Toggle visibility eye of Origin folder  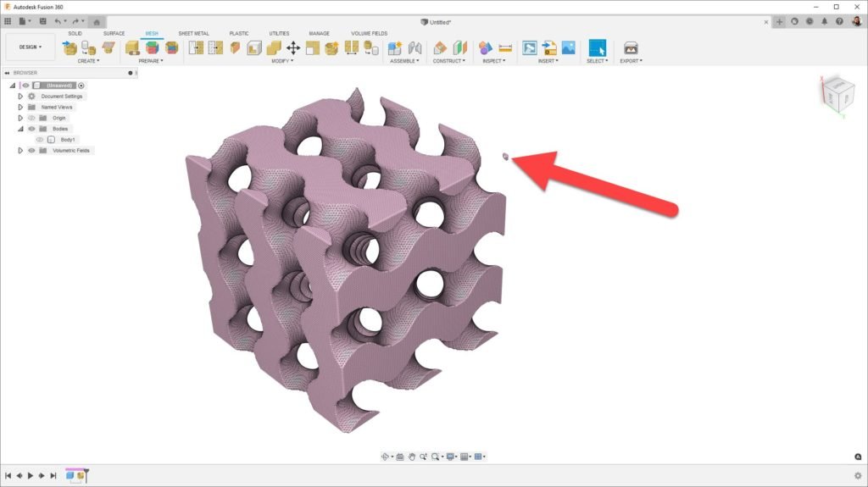click(31, 118)
